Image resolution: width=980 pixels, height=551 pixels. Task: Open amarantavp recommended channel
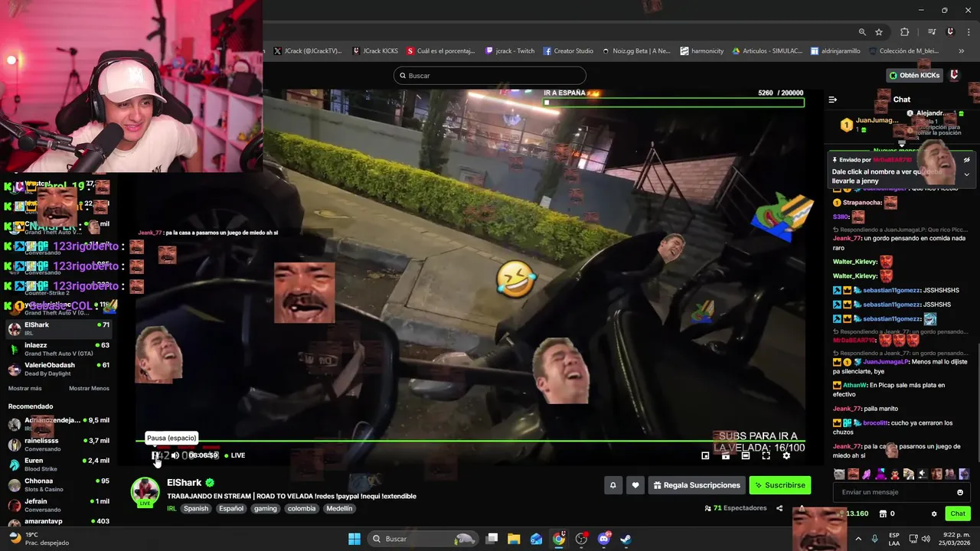click(59, 522)
